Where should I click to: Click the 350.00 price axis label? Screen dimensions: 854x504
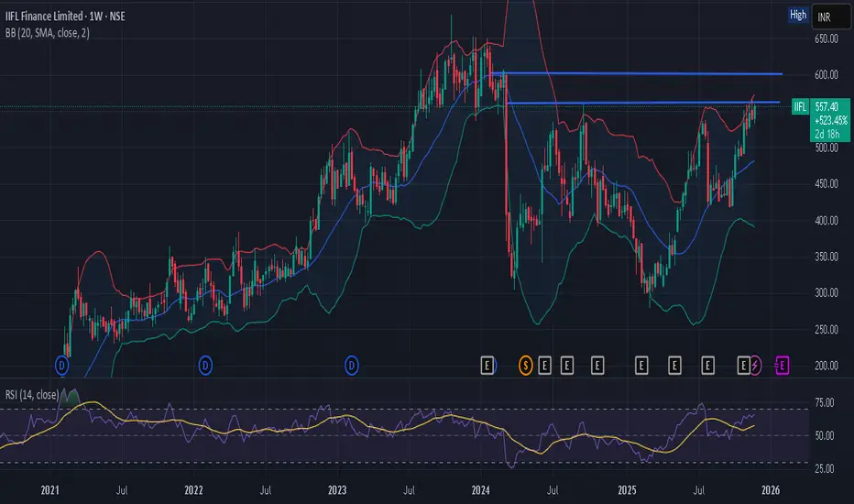[827, 256]
